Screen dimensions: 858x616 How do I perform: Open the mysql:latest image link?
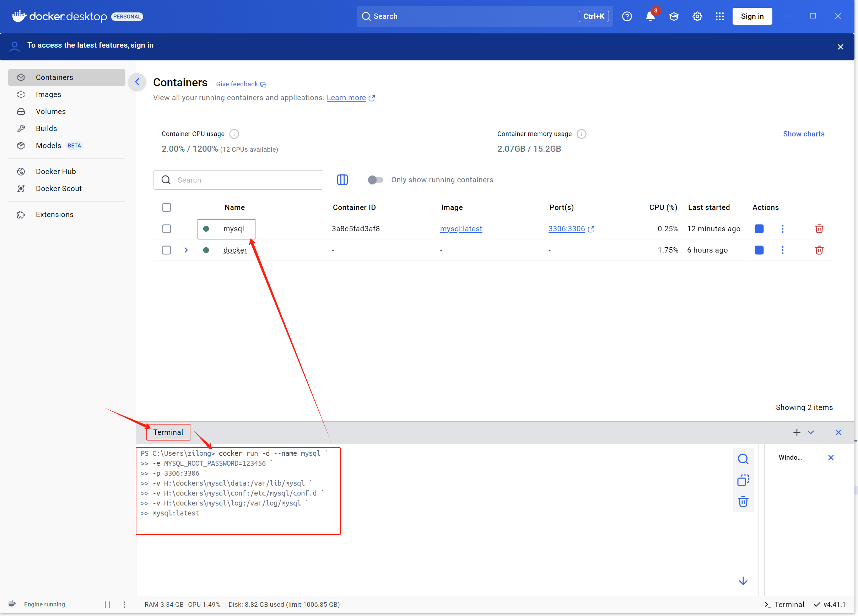click(461, 228)
